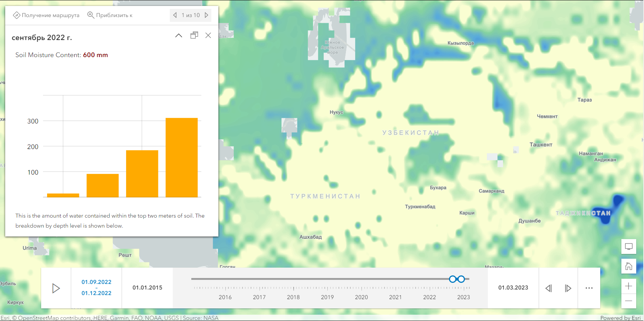Go to the next popup feature
This screenshot has height=321, width=644.
pos(207,15)
